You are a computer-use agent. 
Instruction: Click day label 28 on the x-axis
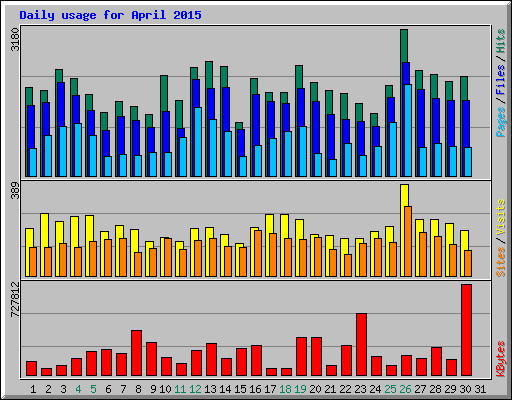pyautogui.click(x=435, y=389)
